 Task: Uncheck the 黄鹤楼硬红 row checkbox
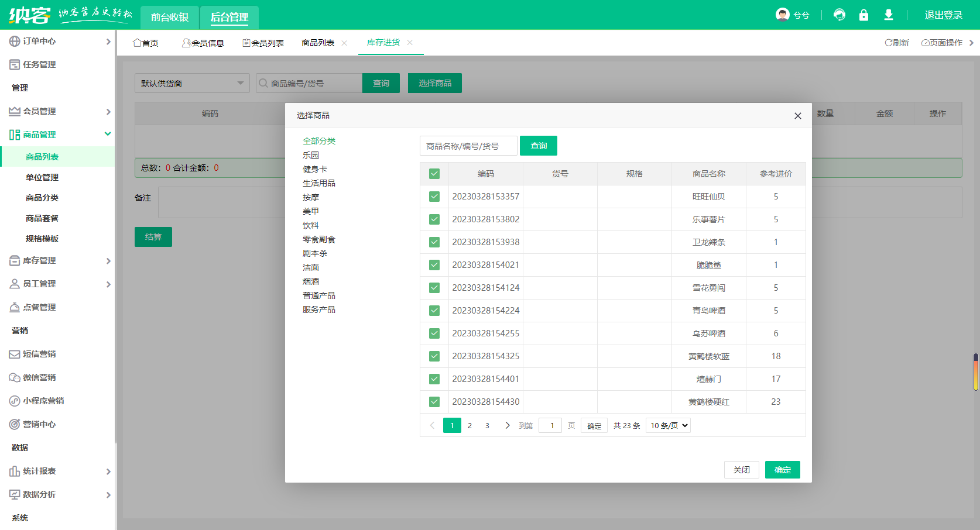coord(434,402)
